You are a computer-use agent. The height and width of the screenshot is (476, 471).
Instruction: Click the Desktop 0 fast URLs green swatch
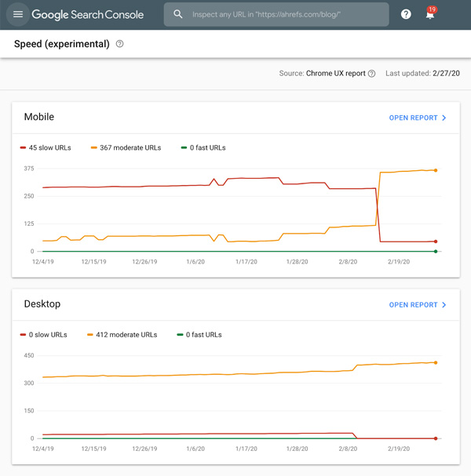pos(180,335)
